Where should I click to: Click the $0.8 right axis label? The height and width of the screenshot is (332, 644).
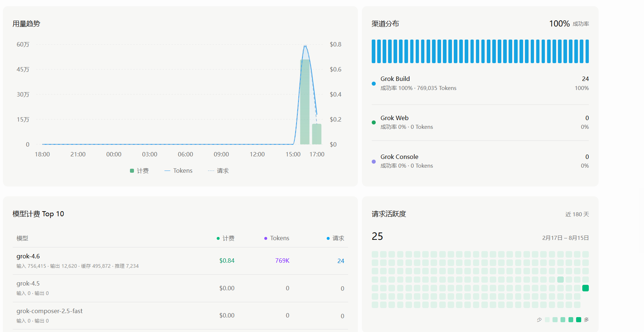(x=335, y=44)
